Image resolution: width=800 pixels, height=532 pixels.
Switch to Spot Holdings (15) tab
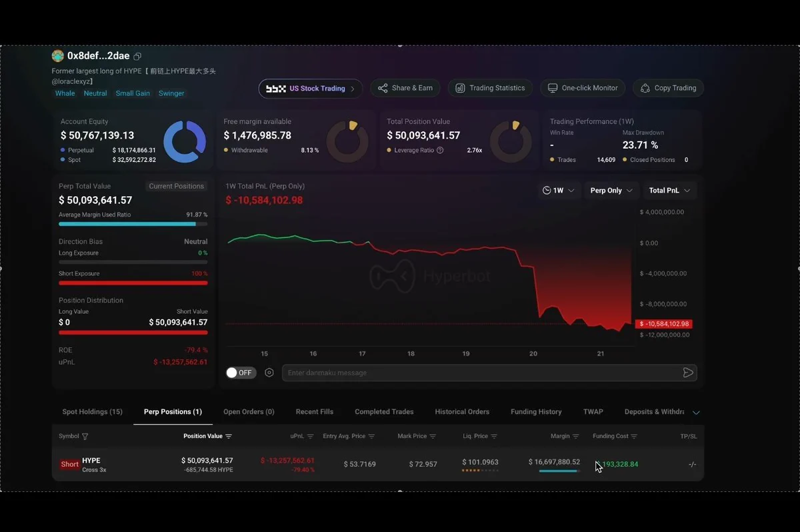coord(93,412)
